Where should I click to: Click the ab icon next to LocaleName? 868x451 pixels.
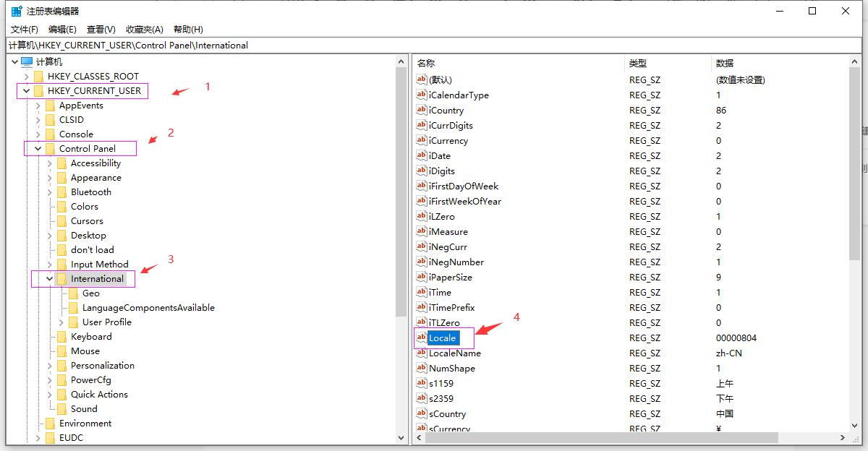(422, 353)
